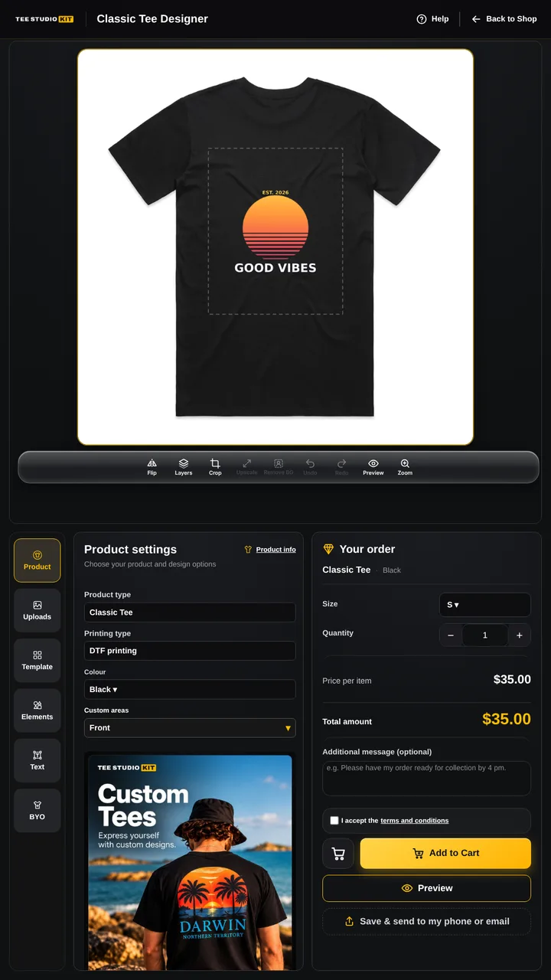Click the quantity value field
Screen dimensions: 551x980
[484, 635]
